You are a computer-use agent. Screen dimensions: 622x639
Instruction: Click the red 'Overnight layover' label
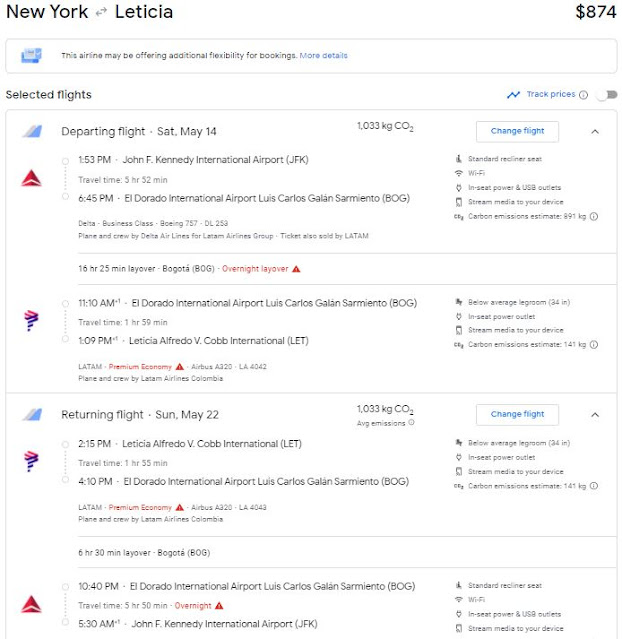point(255,269)
